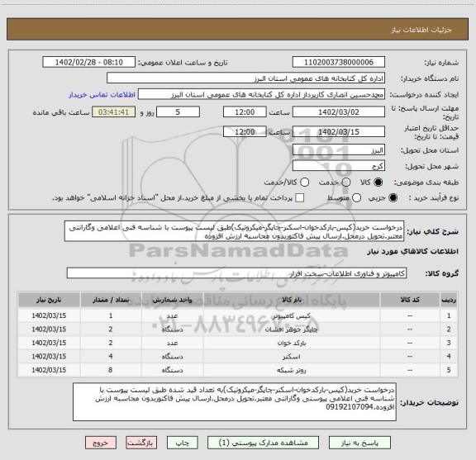Select the متوسط purchase type radio
The width and height of the screenshot is (476, 460).
pyautogui.click(x=356, y=198)
